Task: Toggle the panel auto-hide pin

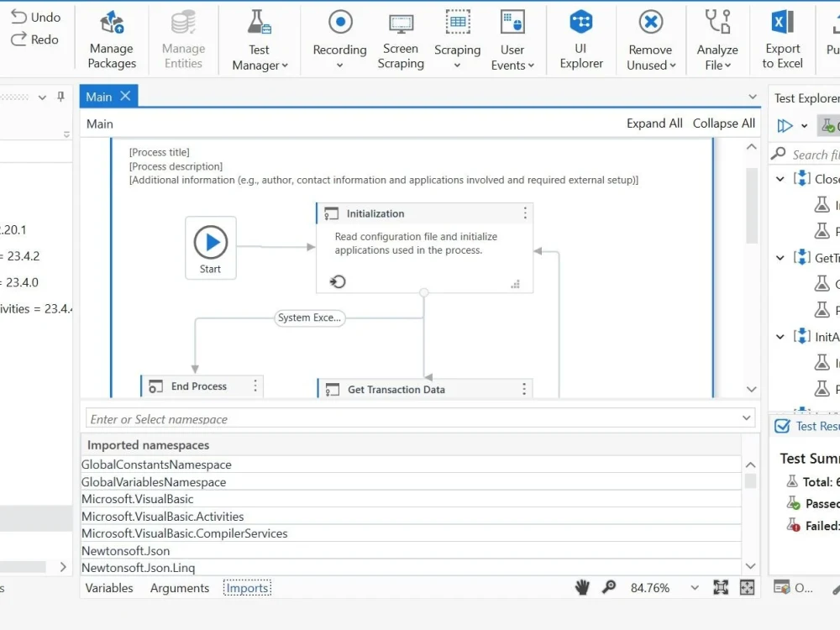Action: coord(59,96)
